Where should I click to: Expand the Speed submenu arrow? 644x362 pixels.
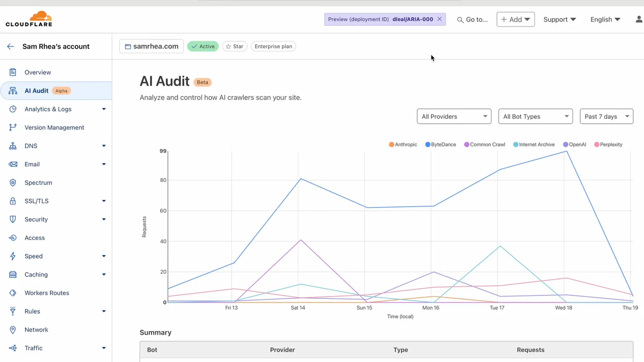coord(104,256)
